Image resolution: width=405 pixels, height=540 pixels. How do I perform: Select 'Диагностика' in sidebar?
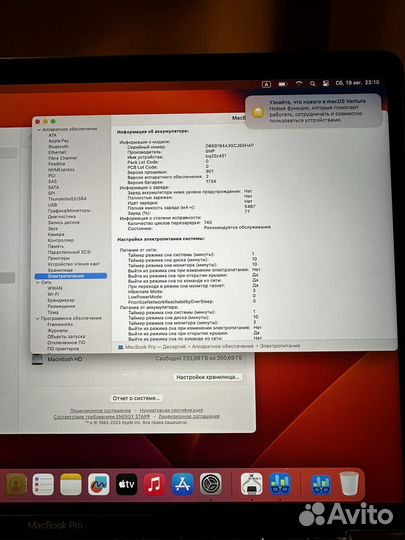(62, 217)
